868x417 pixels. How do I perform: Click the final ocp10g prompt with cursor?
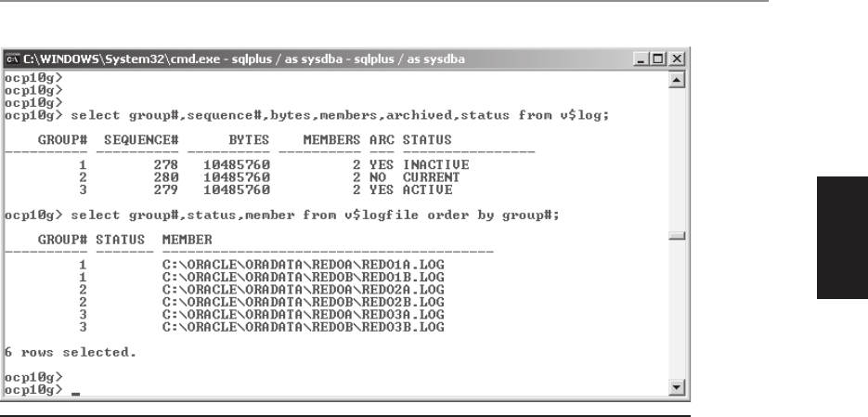click(43, 390)
